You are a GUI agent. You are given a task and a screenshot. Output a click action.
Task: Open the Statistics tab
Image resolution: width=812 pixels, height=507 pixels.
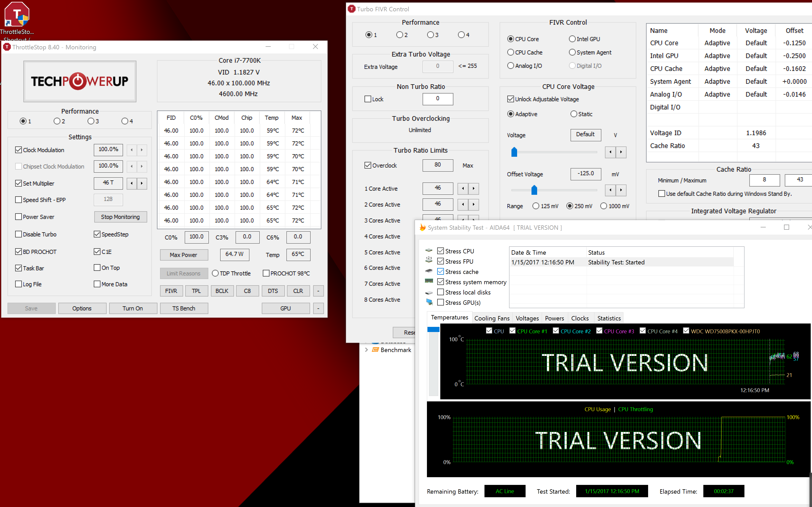pos(609,318)
